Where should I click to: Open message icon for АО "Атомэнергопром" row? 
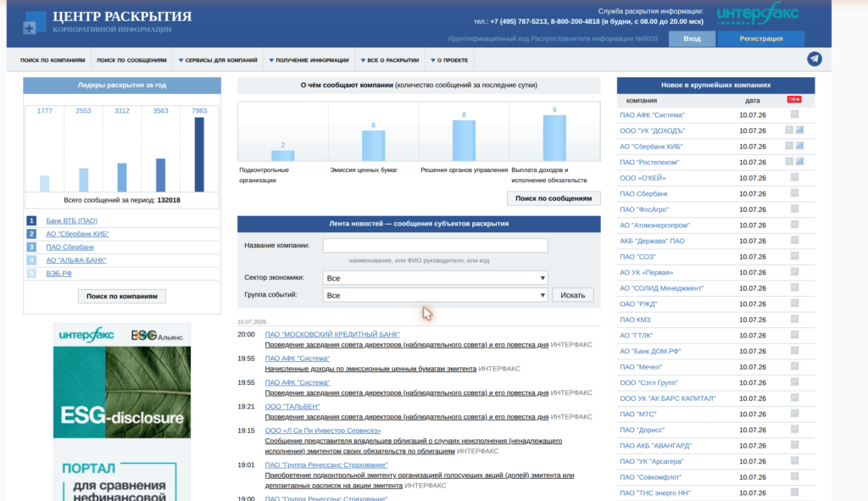(794, 224)
